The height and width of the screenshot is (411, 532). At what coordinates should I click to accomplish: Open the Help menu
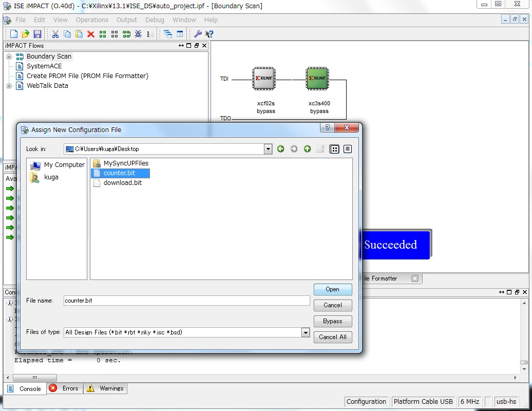tap(211, 20)
